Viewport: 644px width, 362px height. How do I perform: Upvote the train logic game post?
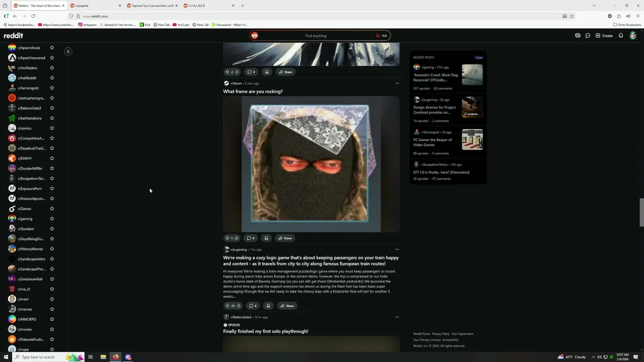[x=227, y=306]
